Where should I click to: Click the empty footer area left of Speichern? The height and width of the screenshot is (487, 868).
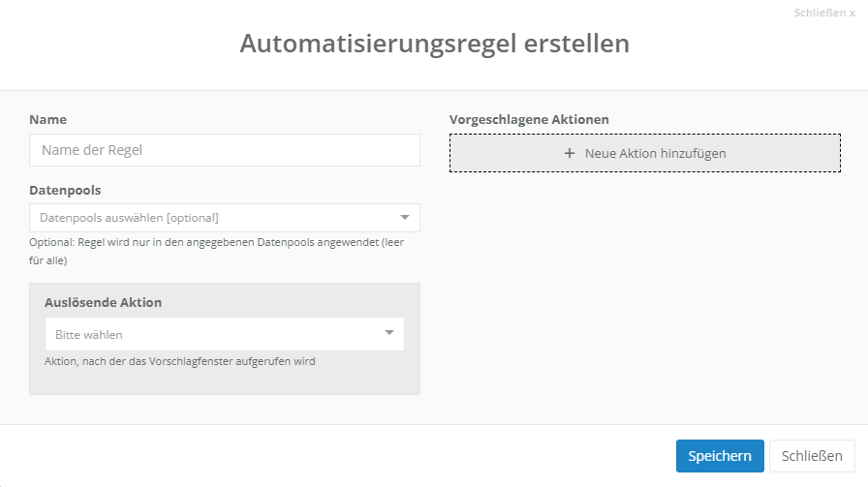339,456
